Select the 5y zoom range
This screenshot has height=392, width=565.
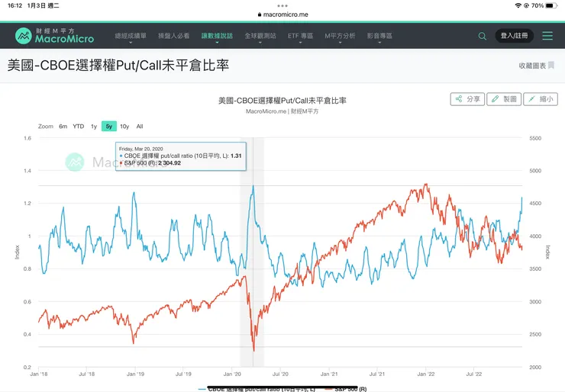click(109, 127)
